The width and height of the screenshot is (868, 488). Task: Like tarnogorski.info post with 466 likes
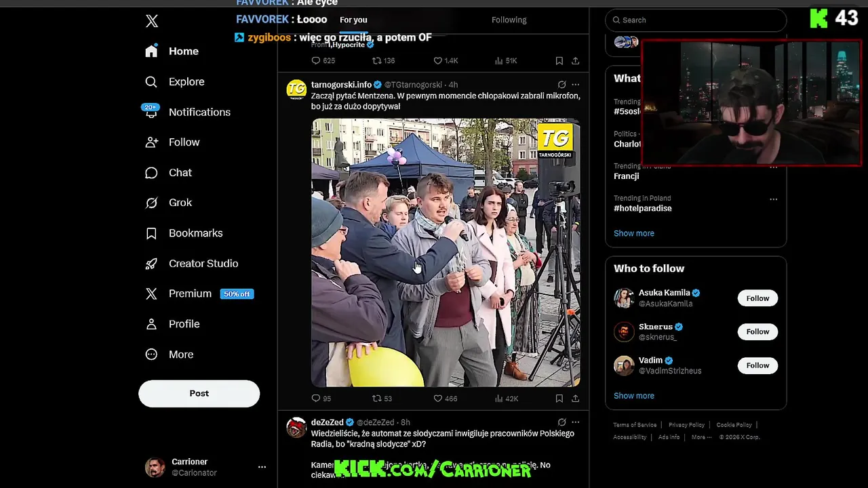[x=445, y=399]
